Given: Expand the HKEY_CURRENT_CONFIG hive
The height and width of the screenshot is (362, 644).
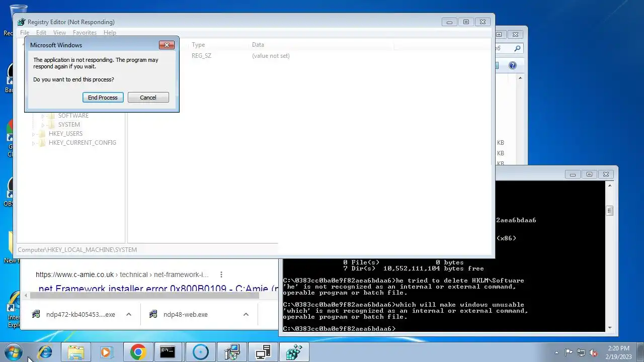Looking at the screenshot, I should click(34, 143).
